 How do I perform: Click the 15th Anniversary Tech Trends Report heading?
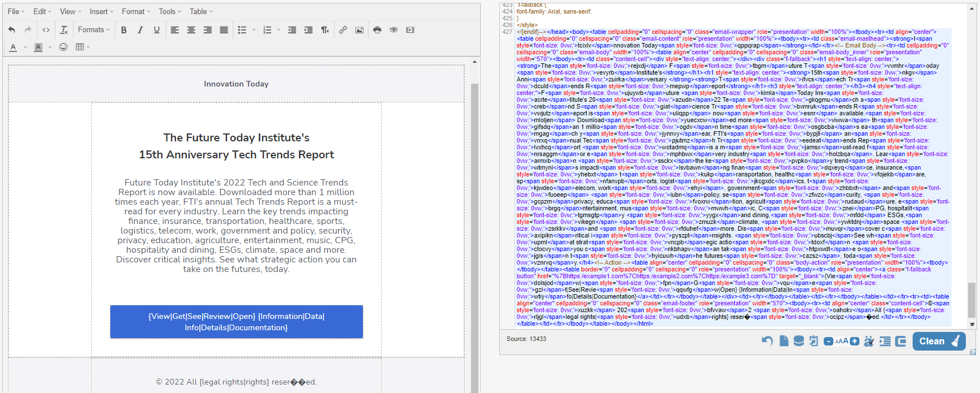[237, 154]
